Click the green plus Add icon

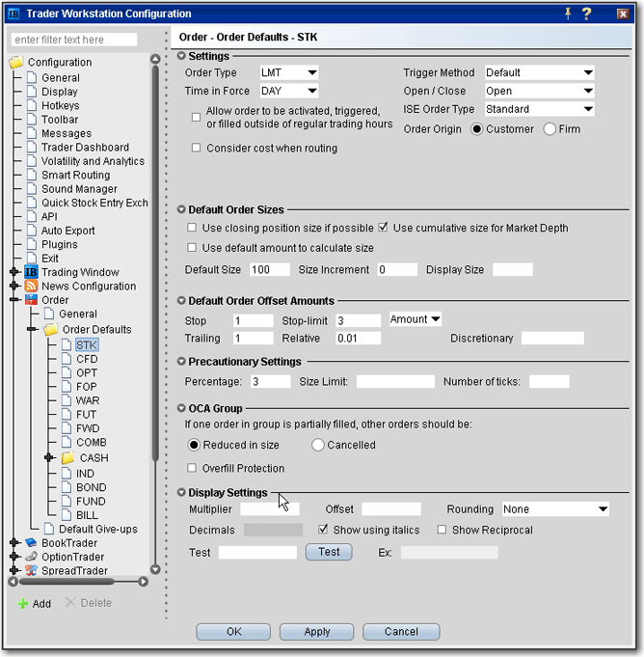tap(22, 603)
